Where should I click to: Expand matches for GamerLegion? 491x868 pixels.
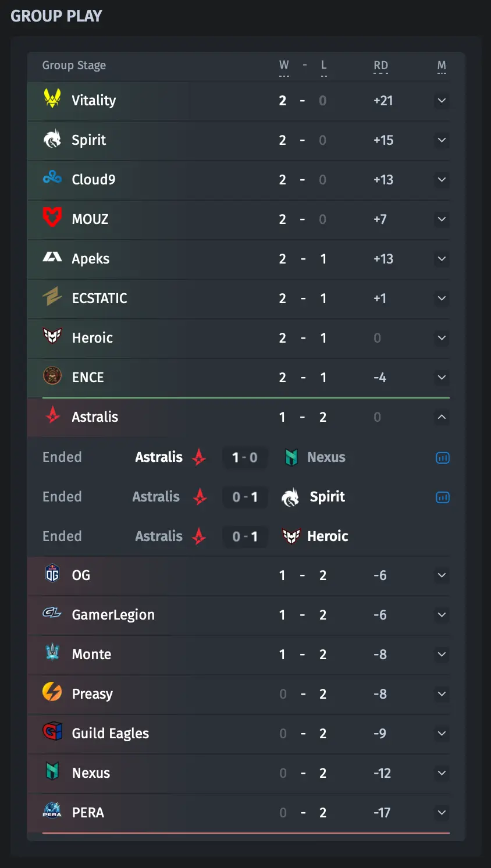tap(442, 615)
